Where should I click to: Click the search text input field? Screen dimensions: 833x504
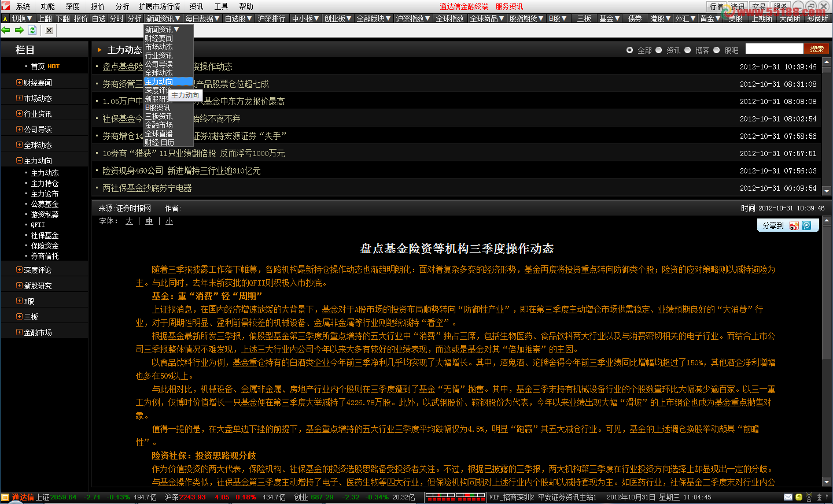[x=775, y=49]
